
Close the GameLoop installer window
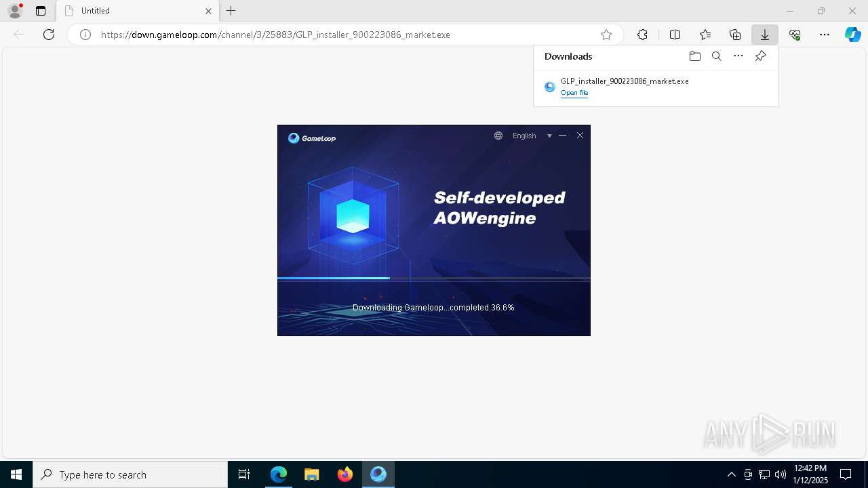coord(580,136)
